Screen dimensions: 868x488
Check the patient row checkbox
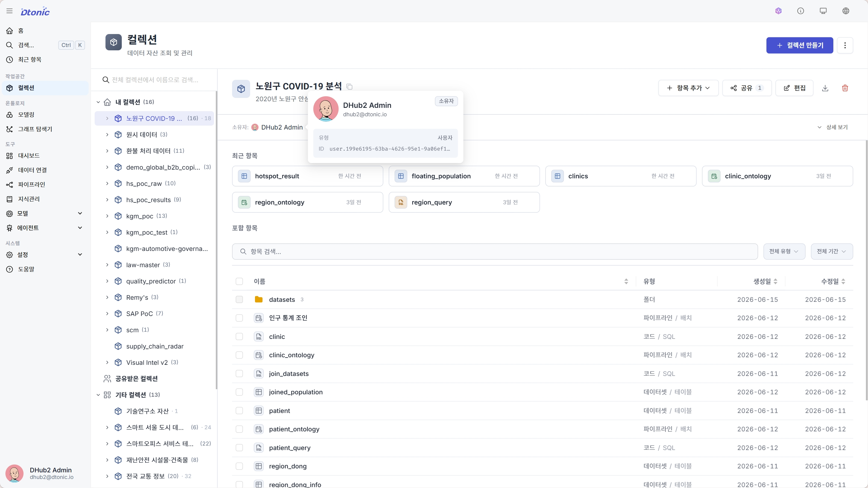pyautogui.click(x=239, y=411)
